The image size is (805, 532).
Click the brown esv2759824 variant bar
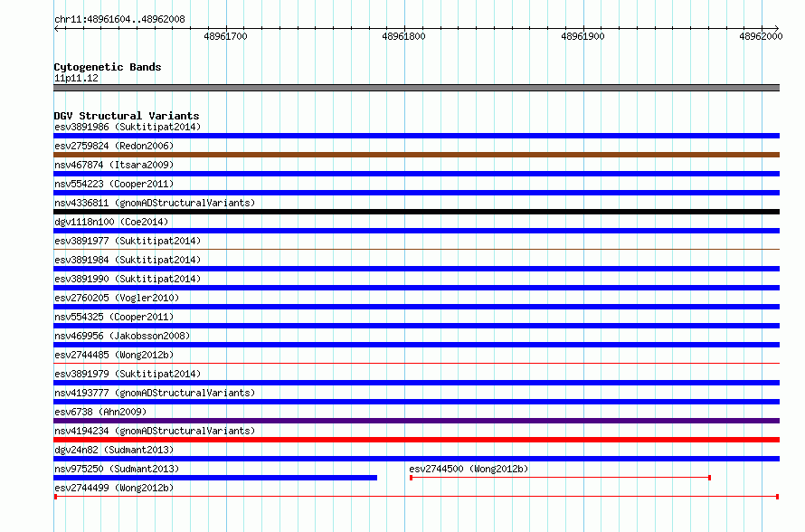pyautogui.click(x=416, y=155)
